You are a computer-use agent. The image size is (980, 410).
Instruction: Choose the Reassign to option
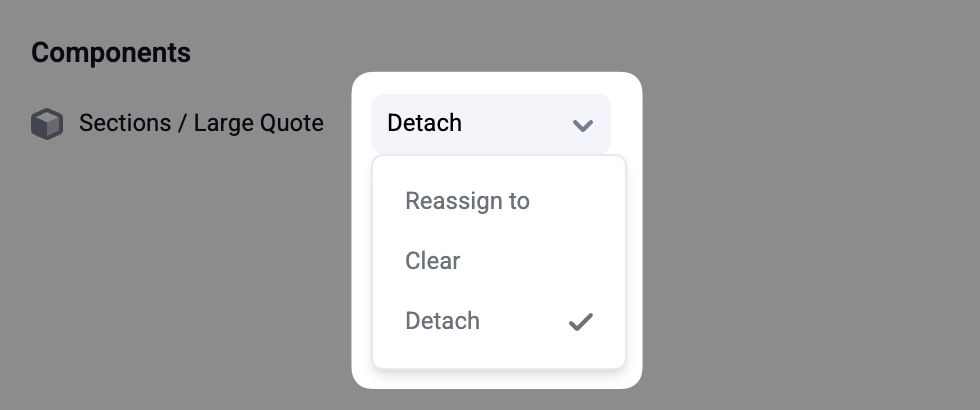click(467, 201)
